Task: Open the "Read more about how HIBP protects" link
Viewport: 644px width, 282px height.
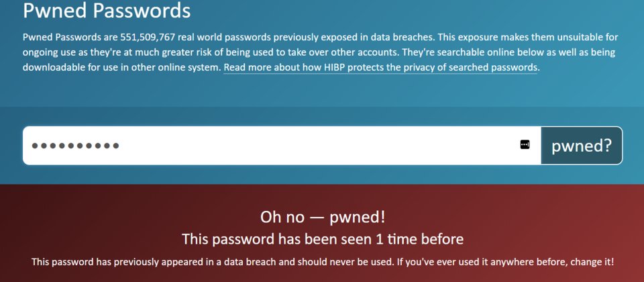Action: coord(380,67)
